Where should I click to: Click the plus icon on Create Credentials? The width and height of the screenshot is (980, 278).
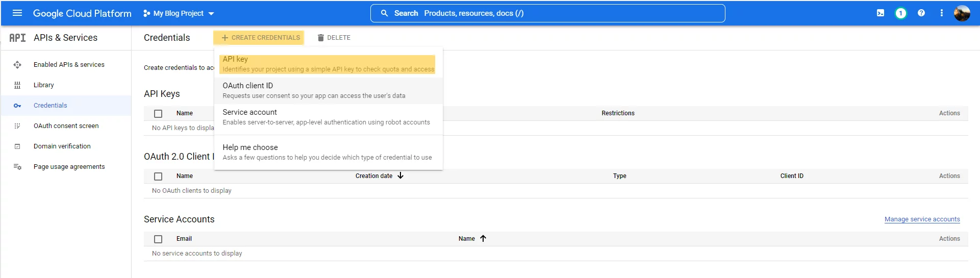224,38
